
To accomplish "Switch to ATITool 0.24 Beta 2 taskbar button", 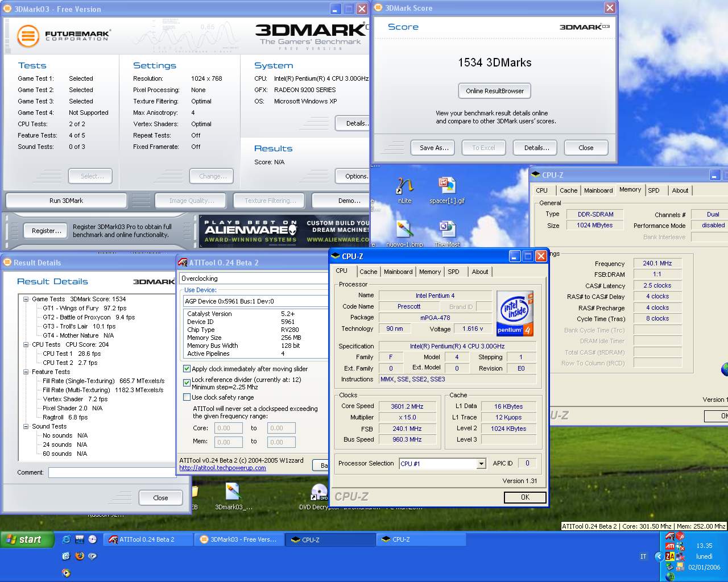I will (x=148, y=539).
